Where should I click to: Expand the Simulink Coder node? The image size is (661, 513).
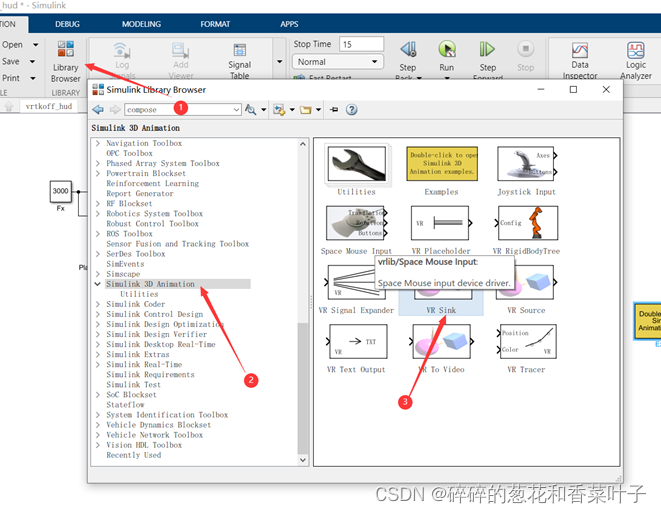pos(98,304)
